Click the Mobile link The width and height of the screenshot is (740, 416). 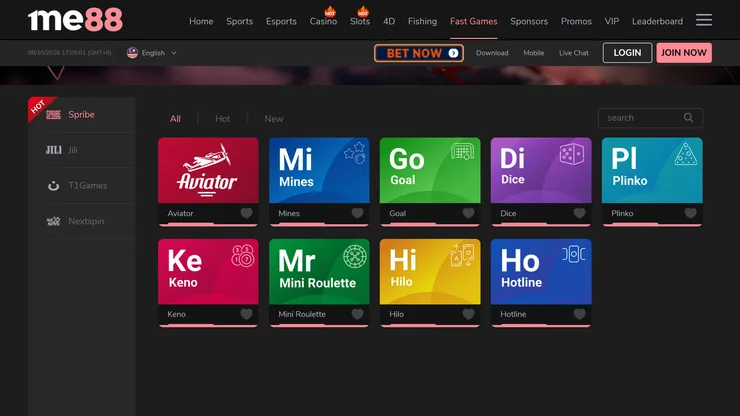coord(534,53)
